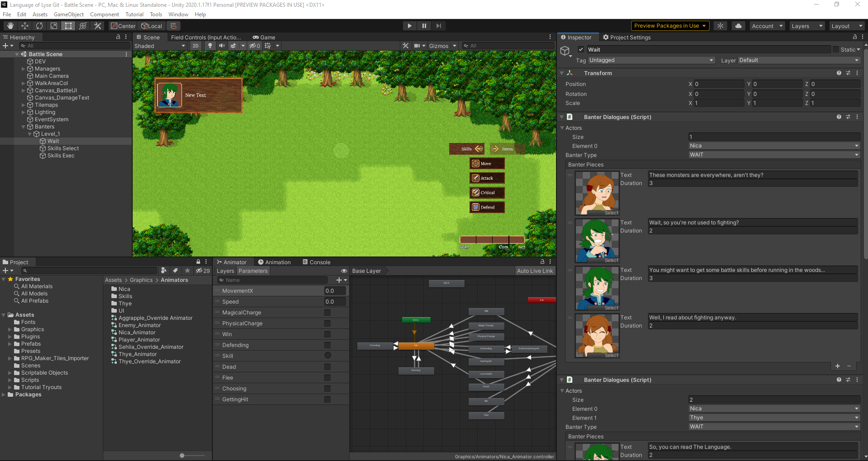This screenshot has width=868, height=461.
Task: Select Skills Select in Hierarchy
Action: coord(63,148)
